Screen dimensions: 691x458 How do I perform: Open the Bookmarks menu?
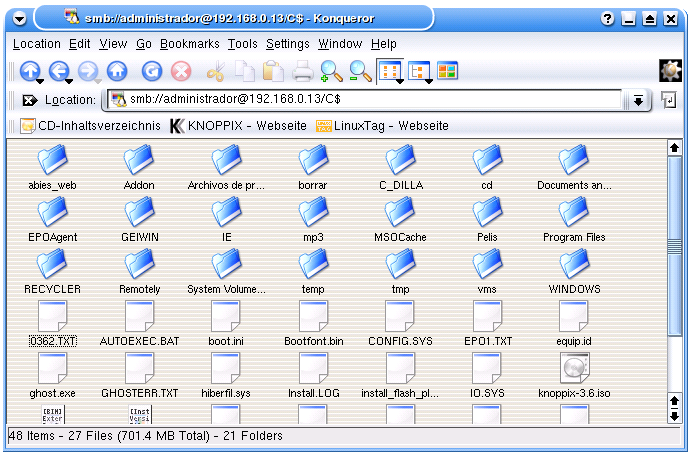pyautogui.click(x=190, y=44)
